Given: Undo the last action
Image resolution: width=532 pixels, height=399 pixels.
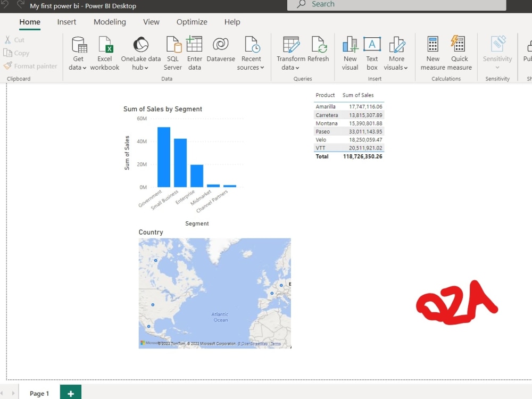Looking at the screenshot, I should 5,4.
